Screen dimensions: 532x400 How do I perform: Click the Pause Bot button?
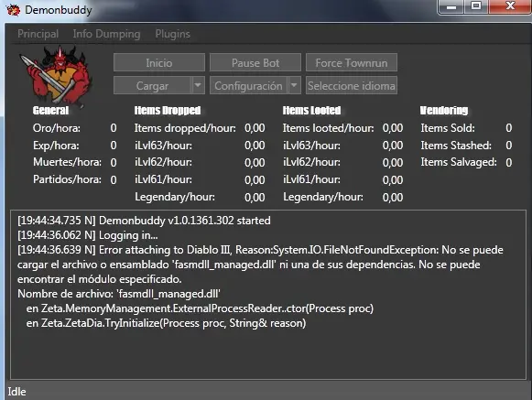(x=255, y=62)
